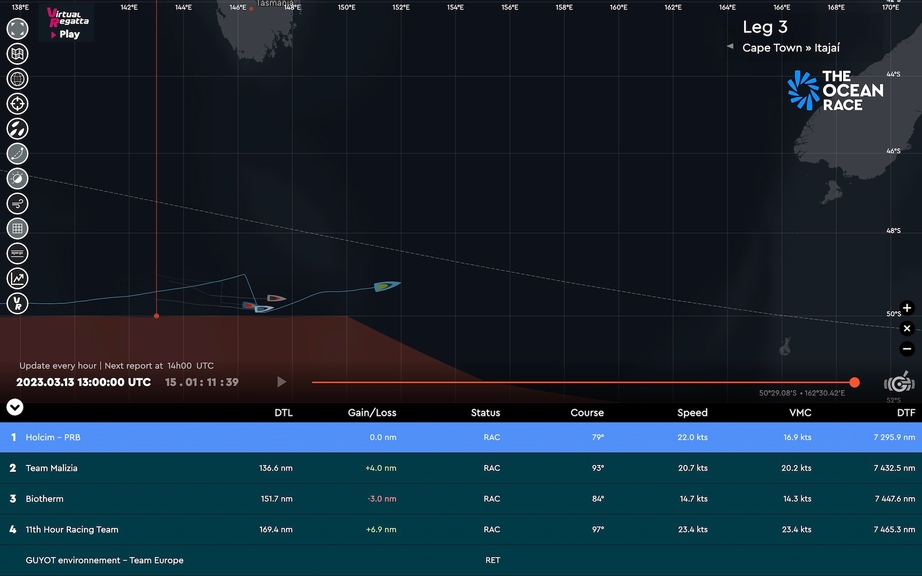
Task: Open previous leg using left arrow
Action: (730, 47)
